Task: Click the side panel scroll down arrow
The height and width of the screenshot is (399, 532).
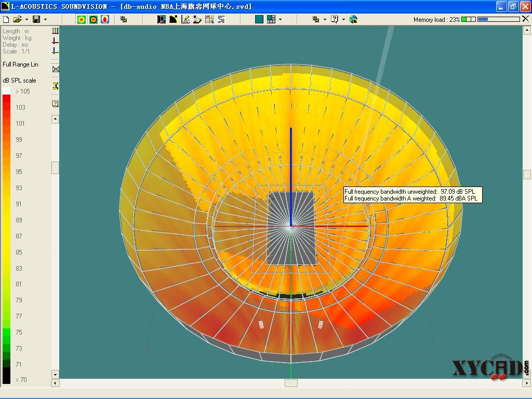Action: [x=55, y=375]
